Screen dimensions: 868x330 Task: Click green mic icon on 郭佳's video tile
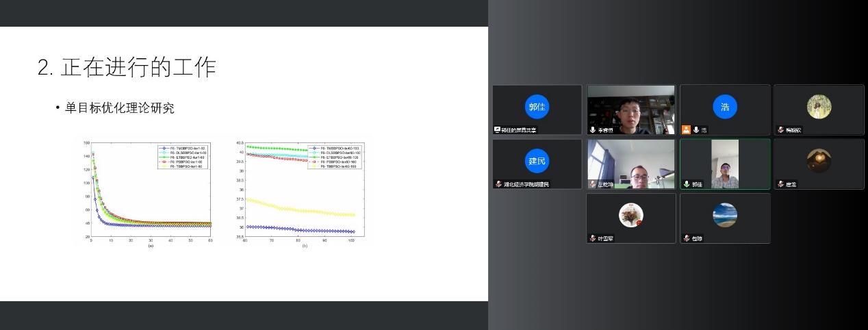click(687, 184)
